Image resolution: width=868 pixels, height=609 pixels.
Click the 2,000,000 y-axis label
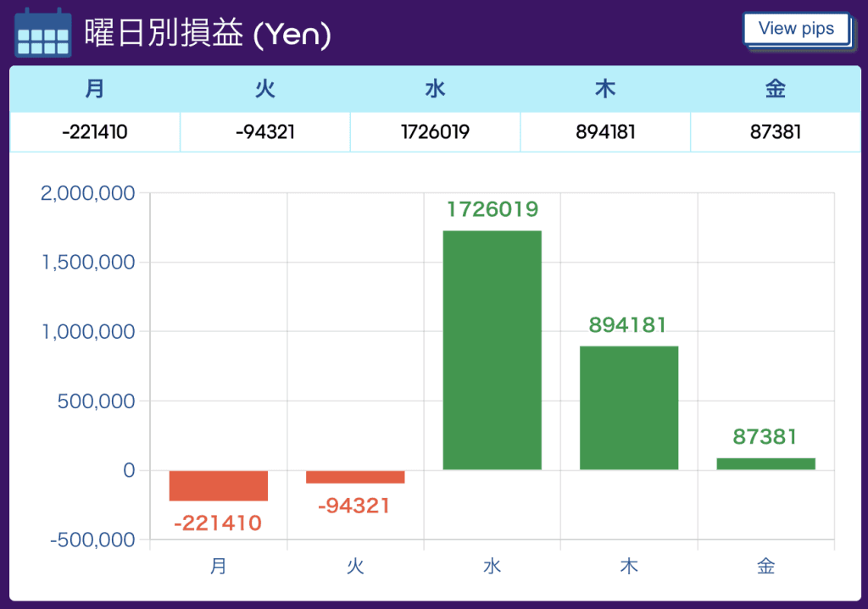tap(87, 193)
